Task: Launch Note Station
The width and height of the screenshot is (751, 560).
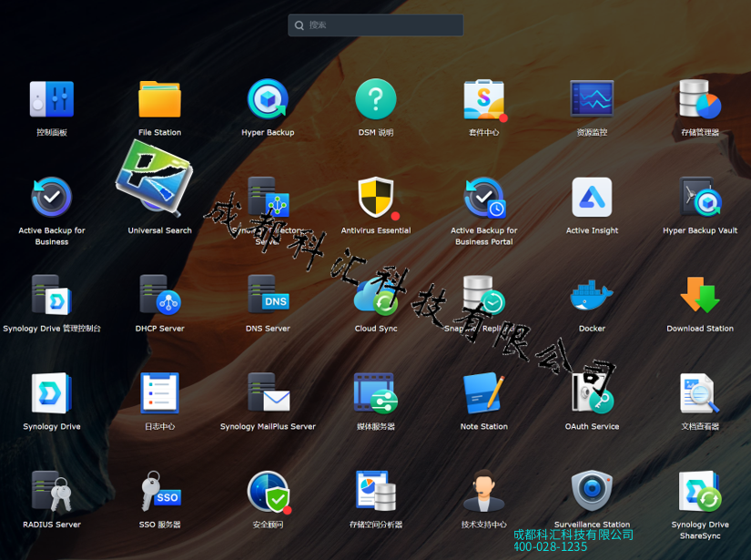Action: (484, 393)
